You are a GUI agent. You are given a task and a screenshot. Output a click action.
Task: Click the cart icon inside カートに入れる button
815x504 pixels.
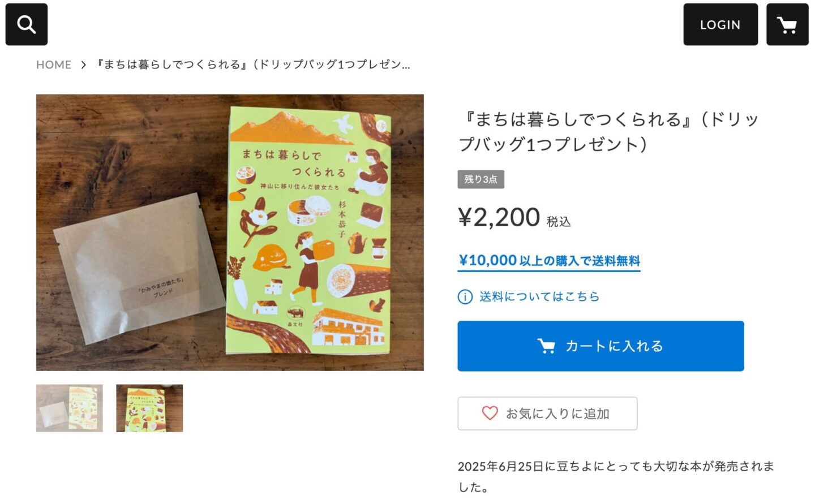[546, 346]
